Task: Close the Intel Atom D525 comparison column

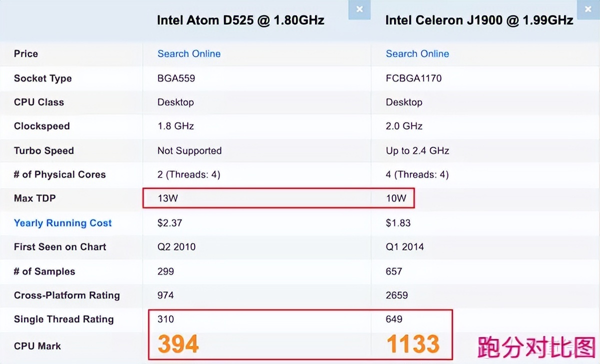Action: (359, 9)
